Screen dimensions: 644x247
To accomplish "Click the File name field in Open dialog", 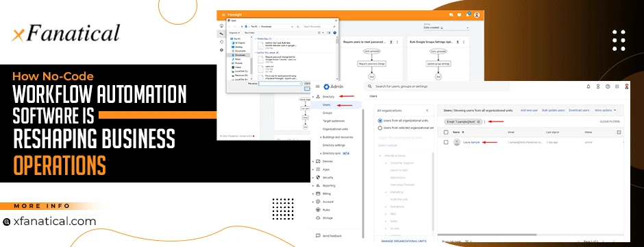I will coord(280,84).
